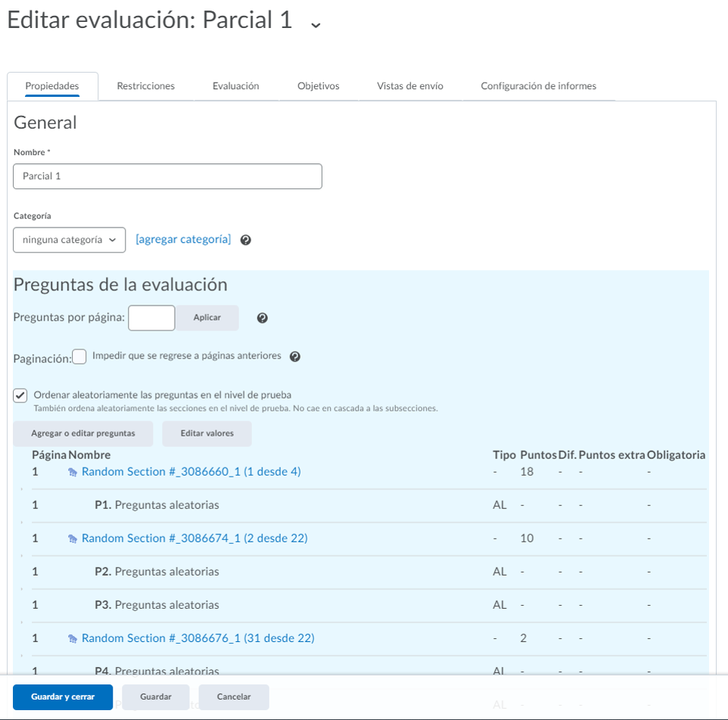Click section icon of Random Section #_3086660_1
The height and width of the screenshot is (720, 728).
(x=73, y=472)
